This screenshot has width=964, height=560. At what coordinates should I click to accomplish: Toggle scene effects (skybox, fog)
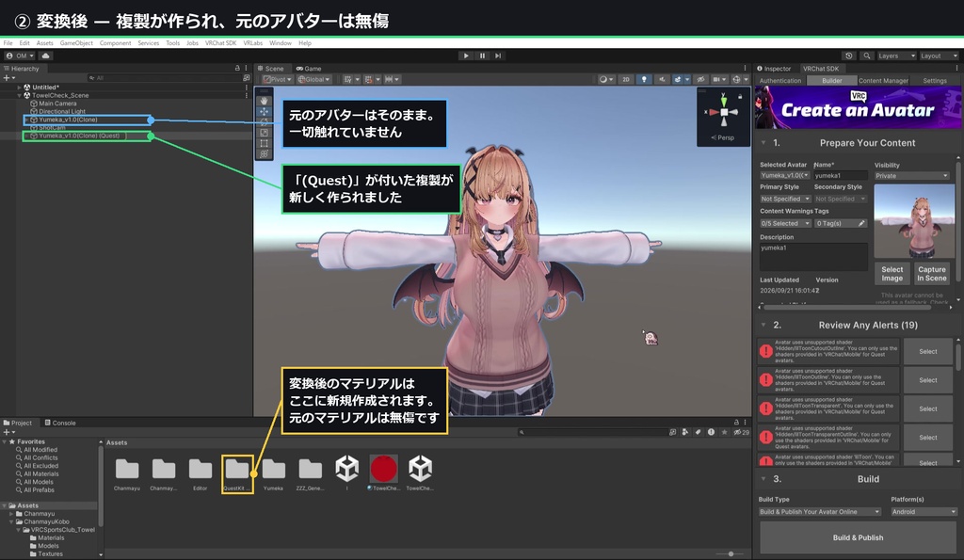point(678,79)
